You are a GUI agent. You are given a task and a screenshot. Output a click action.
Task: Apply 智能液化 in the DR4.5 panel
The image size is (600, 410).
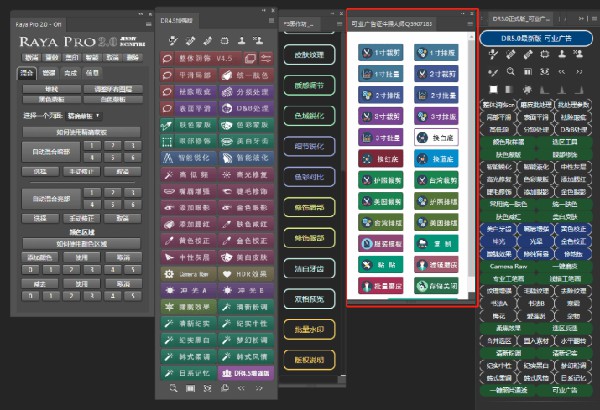(x=246, y=158)
